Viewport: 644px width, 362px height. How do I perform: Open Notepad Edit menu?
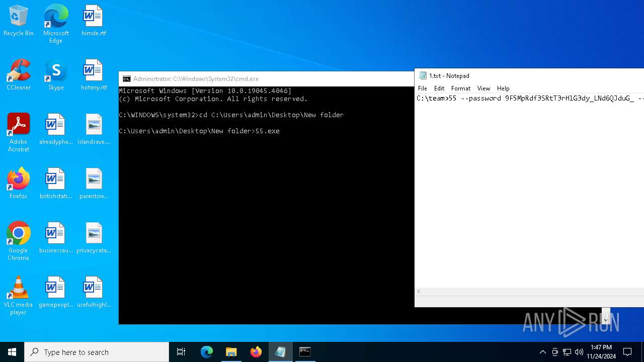click(439, 88)
